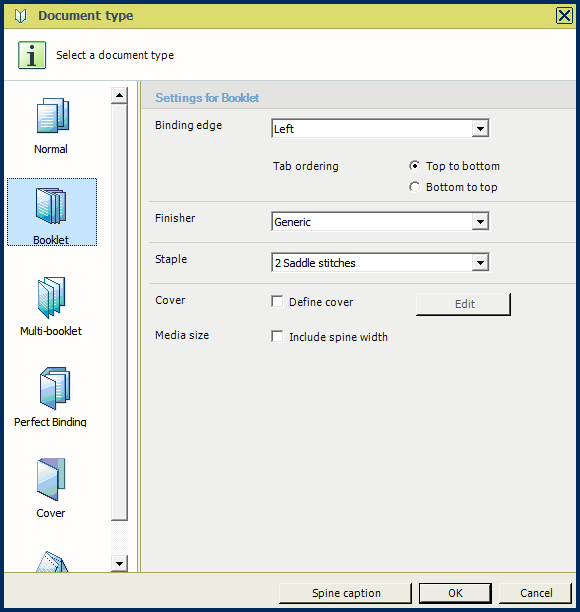Image resolution: width=580 pixels, height=612 pixels.
Task: Open the Spine caption dialog
Action: pos(346,593)
